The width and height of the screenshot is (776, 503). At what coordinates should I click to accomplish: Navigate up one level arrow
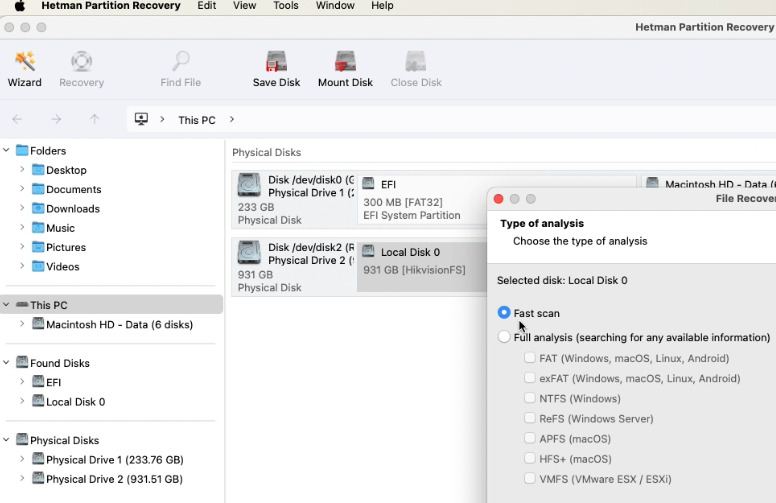coord(94,119)
